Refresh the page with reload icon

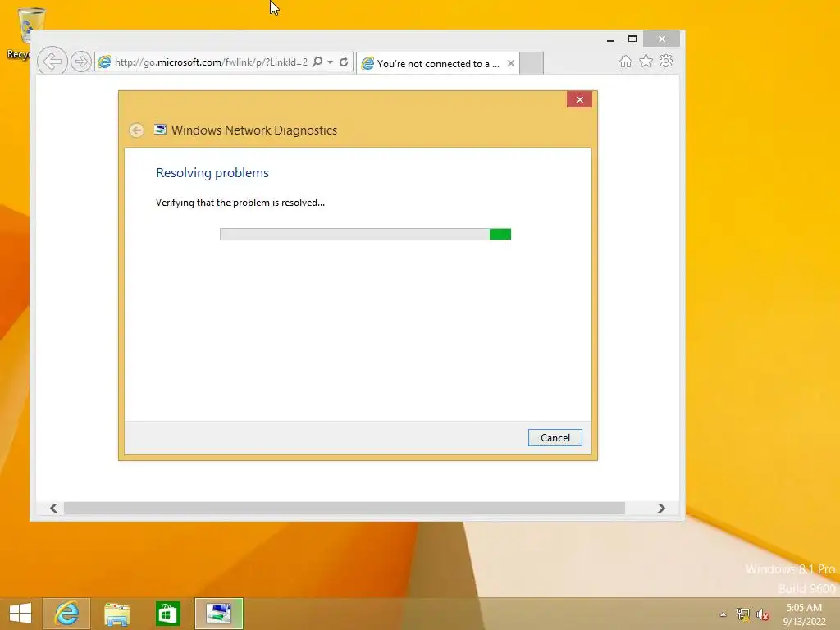click(x=344, y=62)
